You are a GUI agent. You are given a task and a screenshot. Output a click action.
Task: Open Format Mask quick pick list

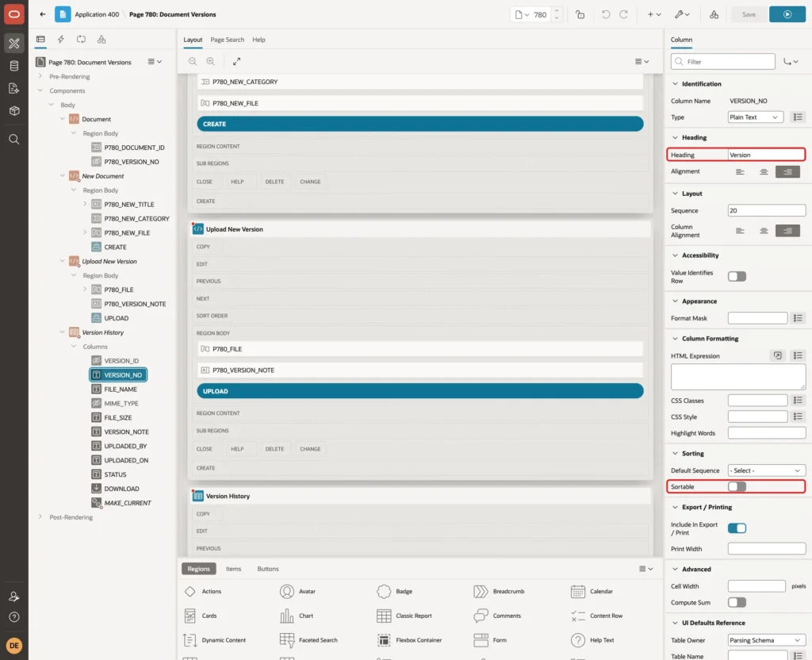pyautogui.click(x=798, y=318)
